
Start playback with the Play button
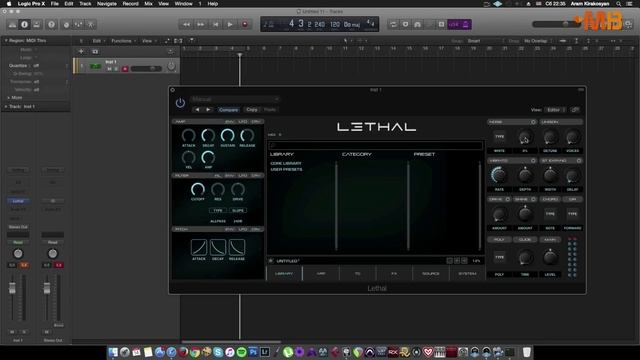click(x=230, y=24)
